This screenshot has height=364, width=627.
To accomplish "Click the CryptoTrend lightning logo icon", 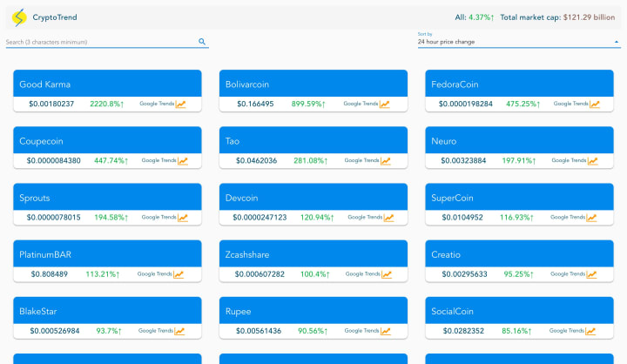I will pyautogui.click(x=19, y=17).
